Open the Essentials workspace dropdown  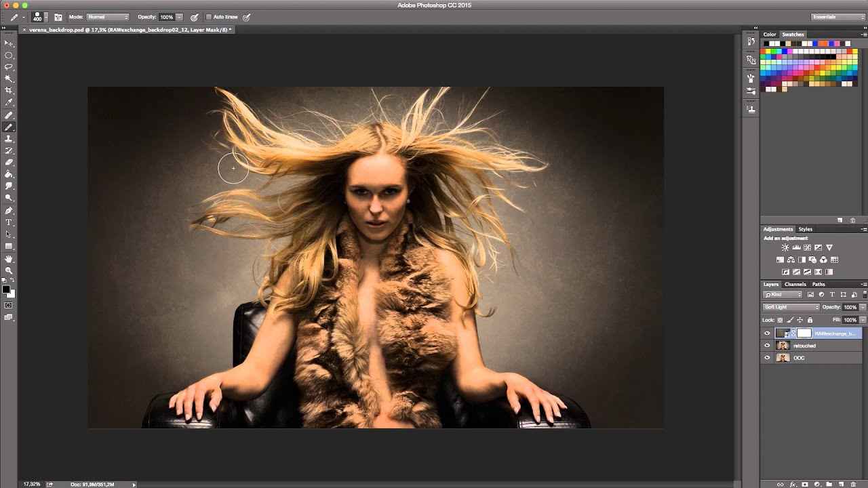[837, 17]
